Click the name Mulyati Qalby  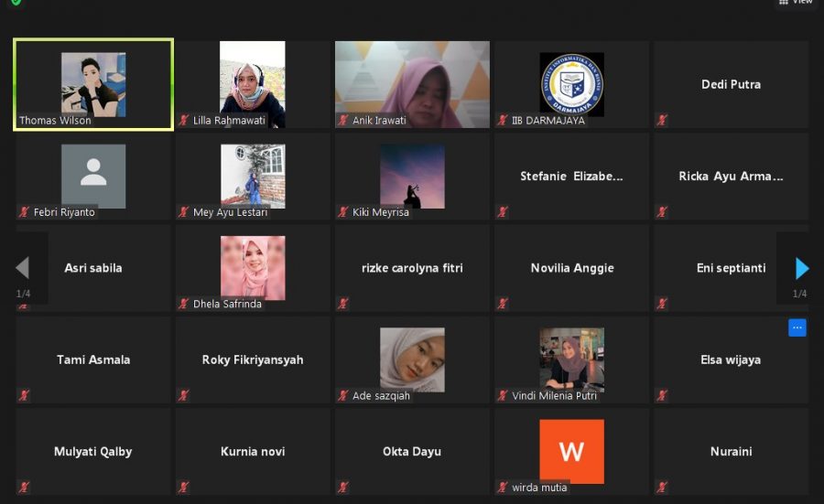[93, 452]
